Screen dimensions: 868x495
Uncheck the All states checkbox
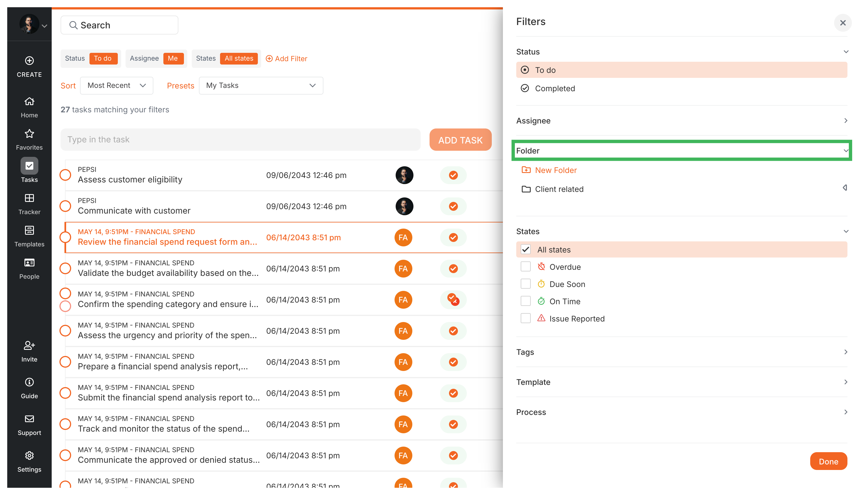pyautogui.click(x=525, y=249)
